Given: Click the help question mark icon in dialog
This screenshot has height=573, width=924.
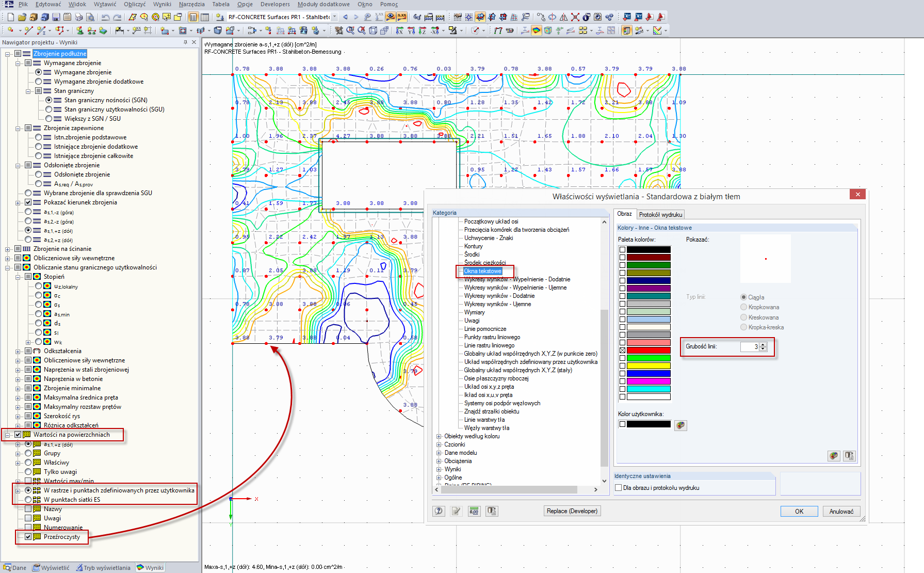Looking at the screenshot, I should pyautogui.click(x=439, y=511).
